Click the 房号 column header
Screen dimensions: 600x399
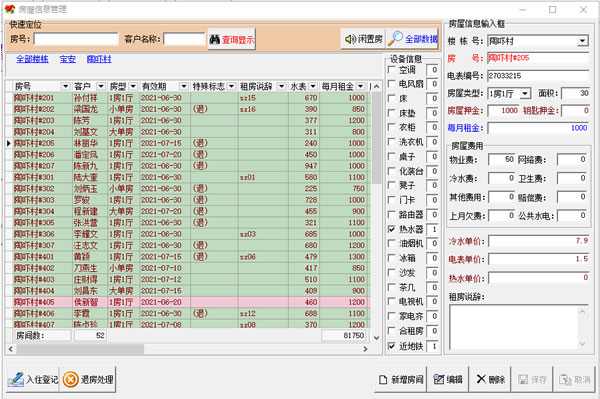[x=37, y=86]
